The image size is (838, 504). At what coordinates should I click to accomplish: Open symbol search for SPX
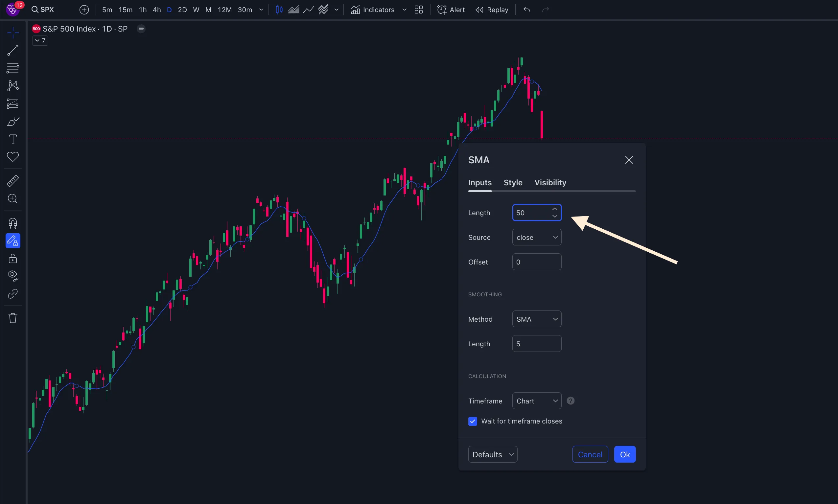43,10
